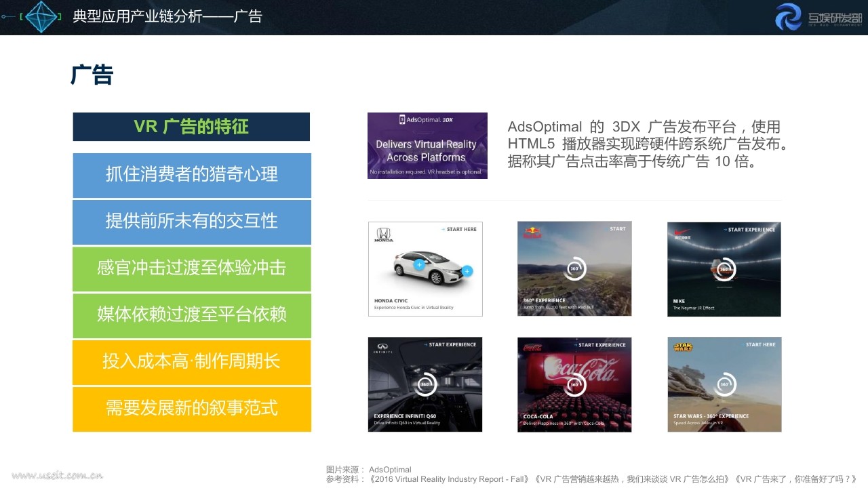Screen dimensions: 868x488
Task: Click plus hotspot at Honda car front
Action: pos(467,271)
